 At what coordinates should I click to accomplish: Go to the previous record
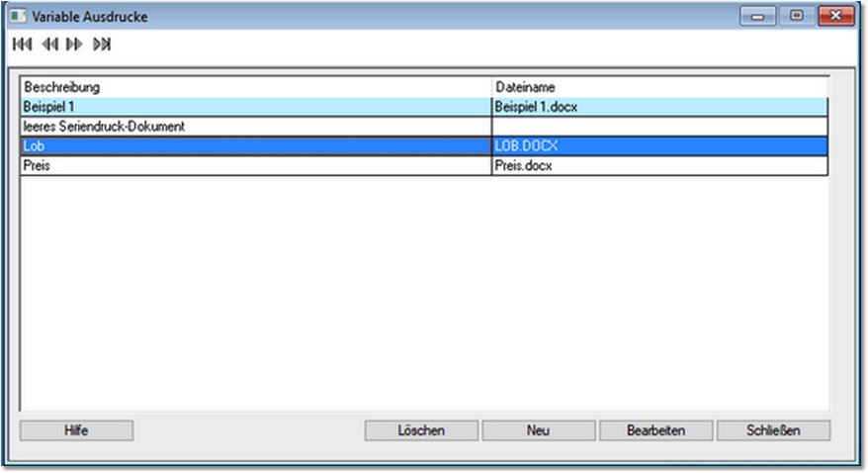click(x=48, y=45)
